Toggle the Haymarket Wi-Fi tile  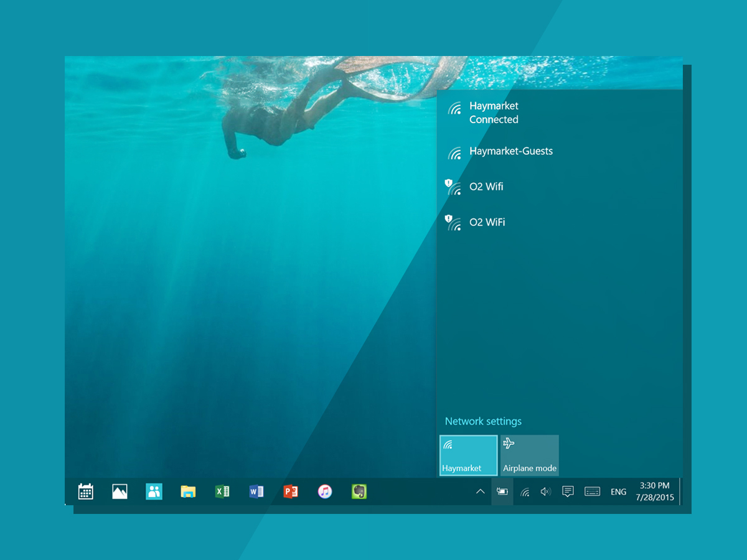point(469,455)
